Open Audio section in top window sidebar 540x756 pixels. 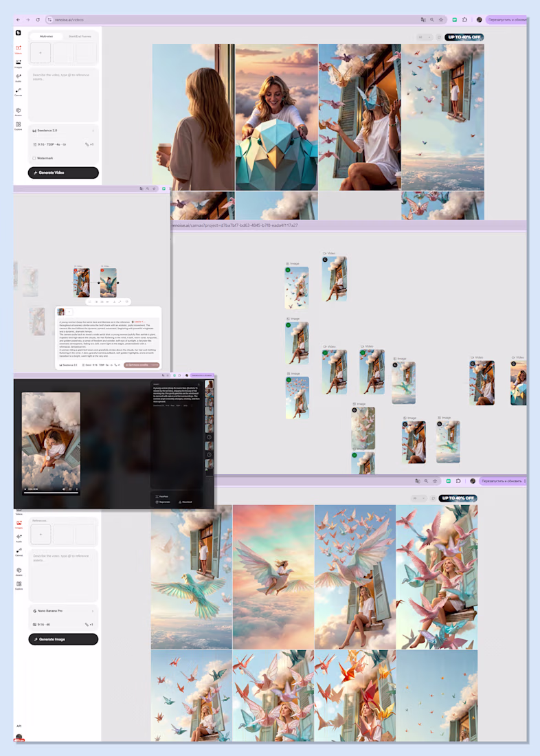(x=19, y=77)
